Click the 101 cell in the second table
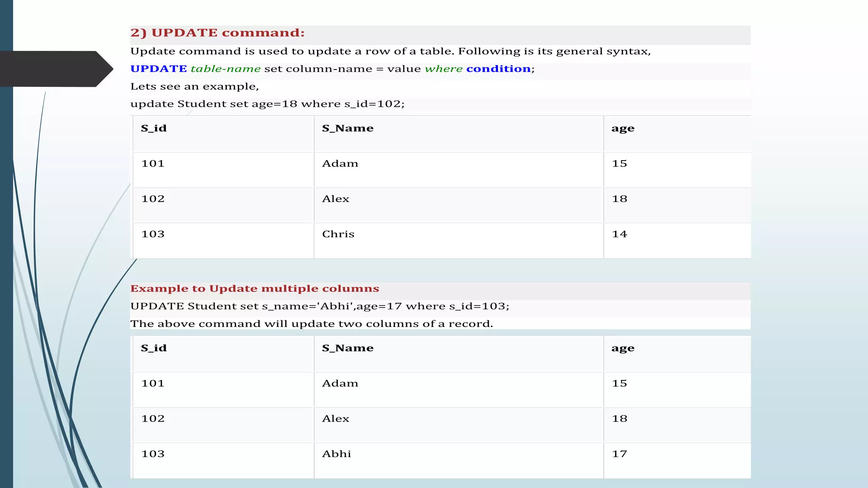 tap(223, 390)
